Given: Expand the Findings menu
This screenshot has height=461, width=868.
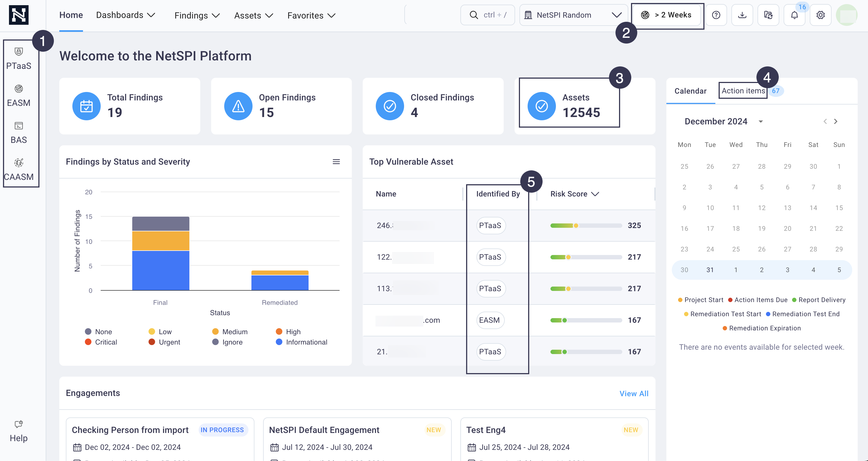Looking at the screenshot, I should 197,16.
